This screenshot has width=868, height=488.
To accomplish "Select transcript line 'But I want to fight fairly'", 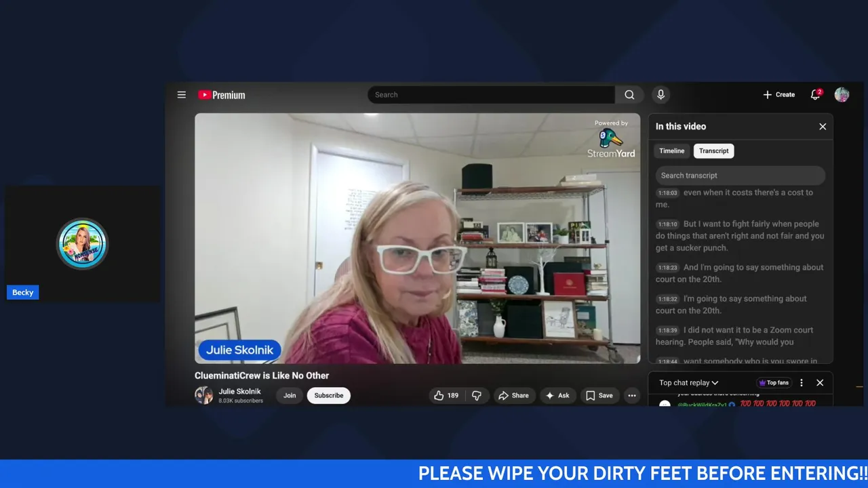I will pyautogui.click(x=740, y=236).
